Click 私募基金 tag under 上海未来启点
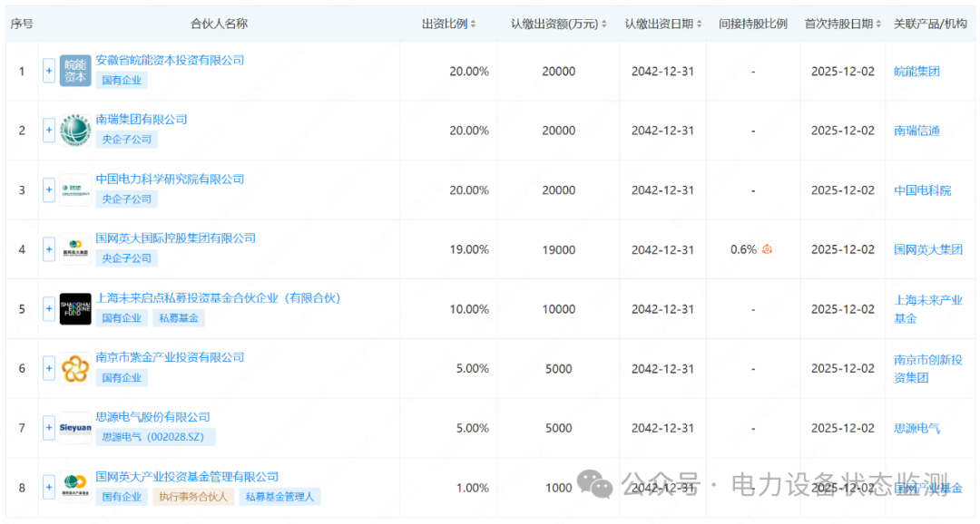The image size is (980, 524). 179,318
